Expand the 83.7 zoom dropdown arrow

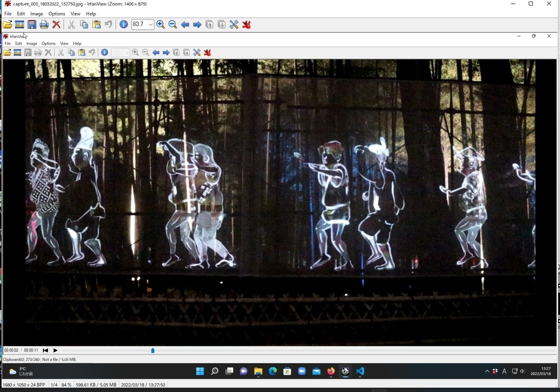[150, 25]
